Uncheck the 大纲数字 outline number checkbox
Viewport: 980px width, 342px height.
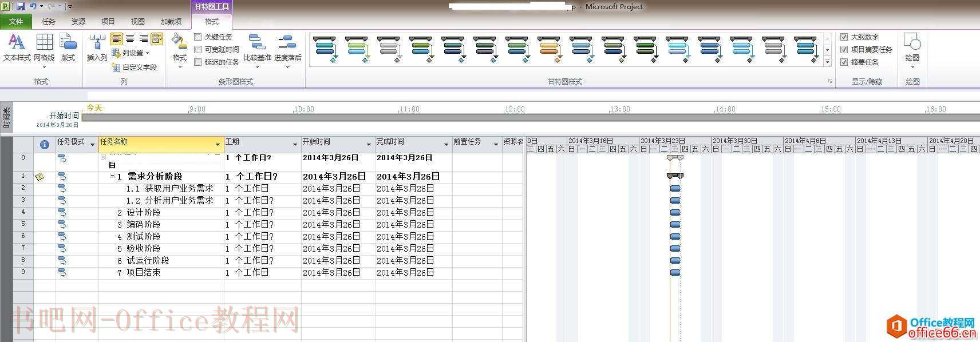[x=844, y=37]
